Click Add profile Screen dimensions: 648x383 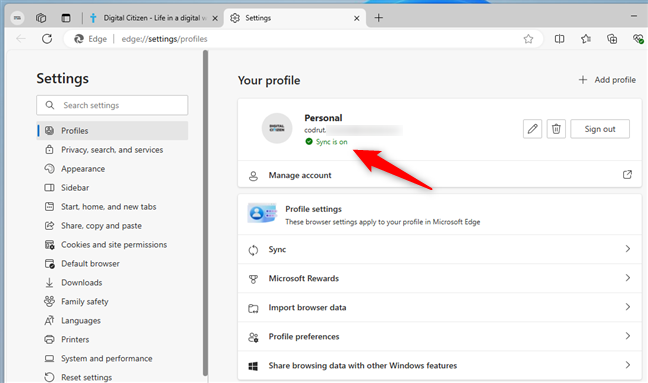tap(607, 80)
